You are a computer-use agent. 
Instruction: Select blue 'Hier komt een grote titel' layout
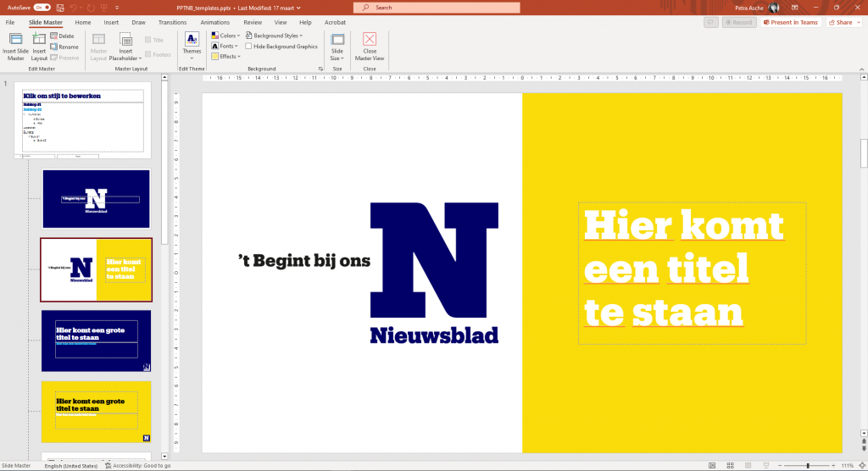pos(97,341)
